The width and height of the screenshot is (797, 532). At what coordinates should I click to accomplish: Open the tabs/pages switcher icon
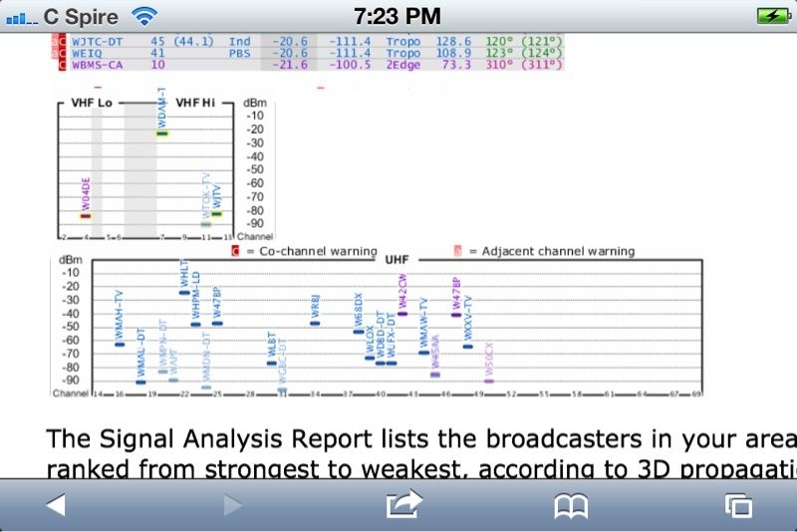tap(738, 505)
